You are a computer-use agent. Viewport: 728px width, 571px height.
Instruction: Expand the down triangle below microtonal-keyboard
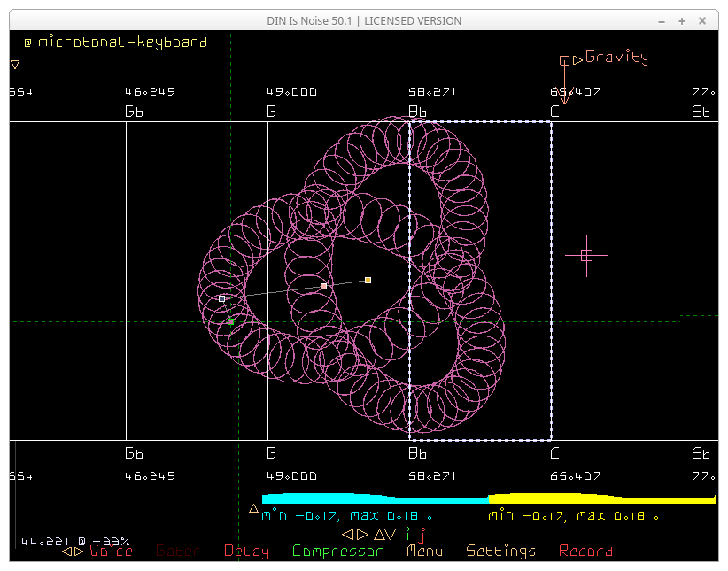click(x=15, y=65)
